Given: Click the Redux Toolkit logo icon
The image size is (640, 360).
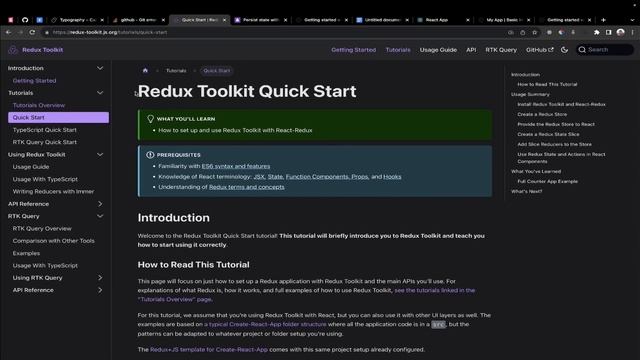Looking at the screenshot, I should coord(13,50).
